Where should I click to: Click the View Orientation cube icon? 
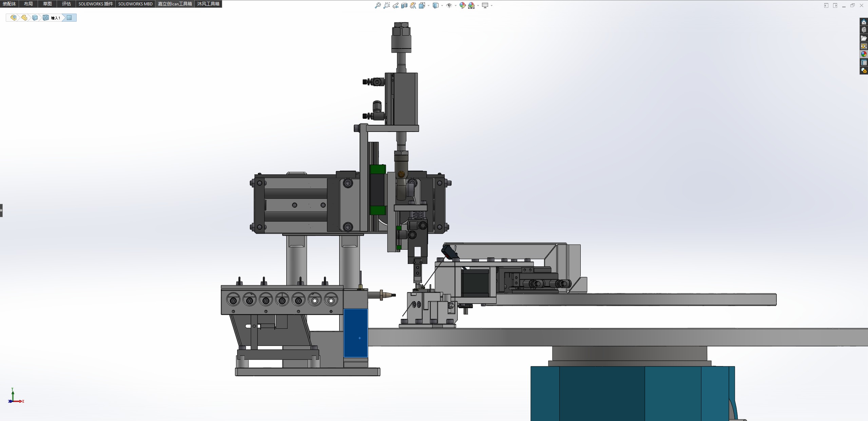pos(422,5)
